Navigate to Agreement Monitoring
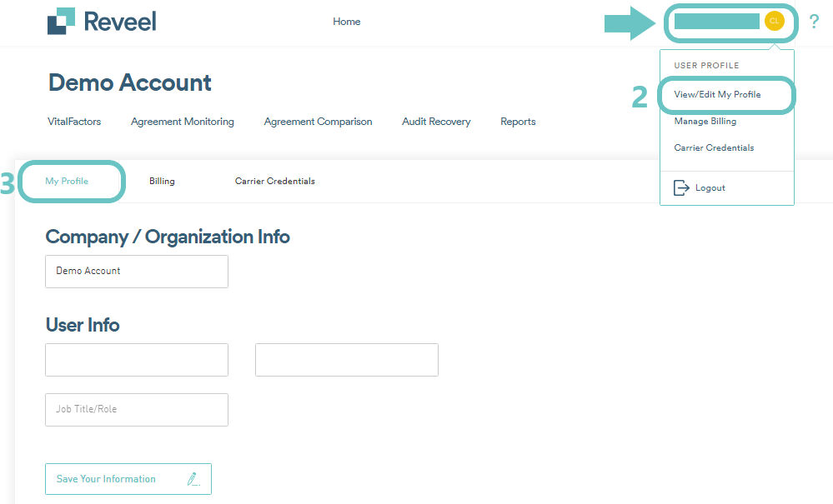The width and height of the screenshot is (833, 504). [x=182, y=122]
